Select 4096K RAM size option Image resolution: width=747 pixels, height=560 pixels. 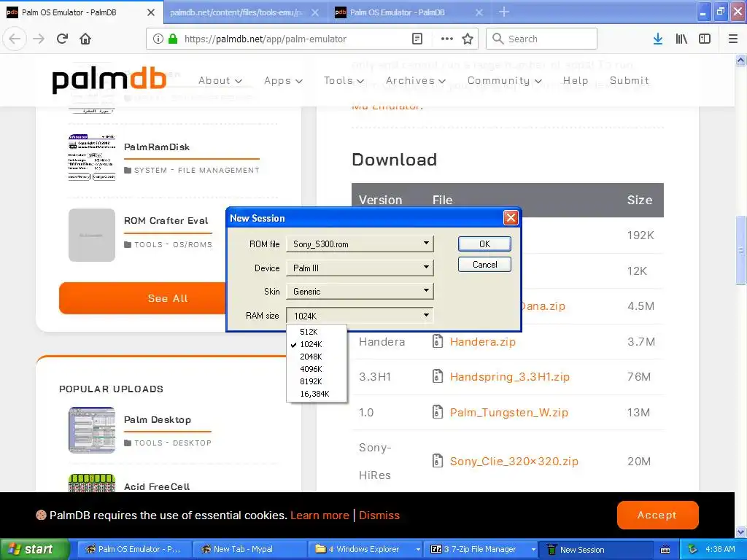[x=317, y=368]
